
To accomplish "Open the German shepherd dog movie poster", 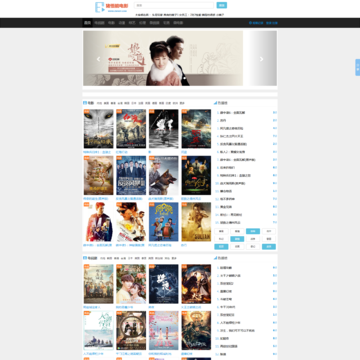I will [164, 175].
